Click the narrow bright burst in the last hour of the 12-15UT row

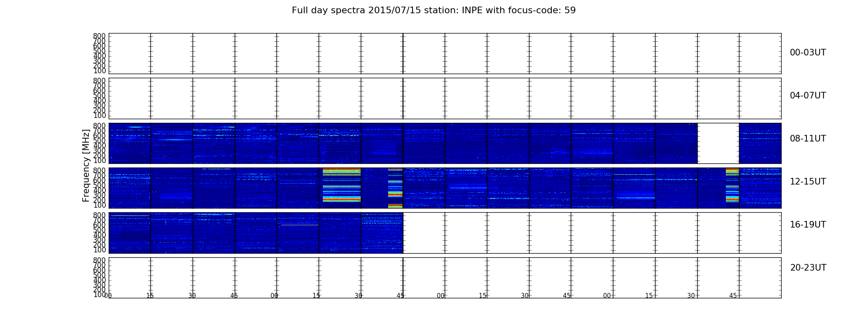click(x=732, y=185)
